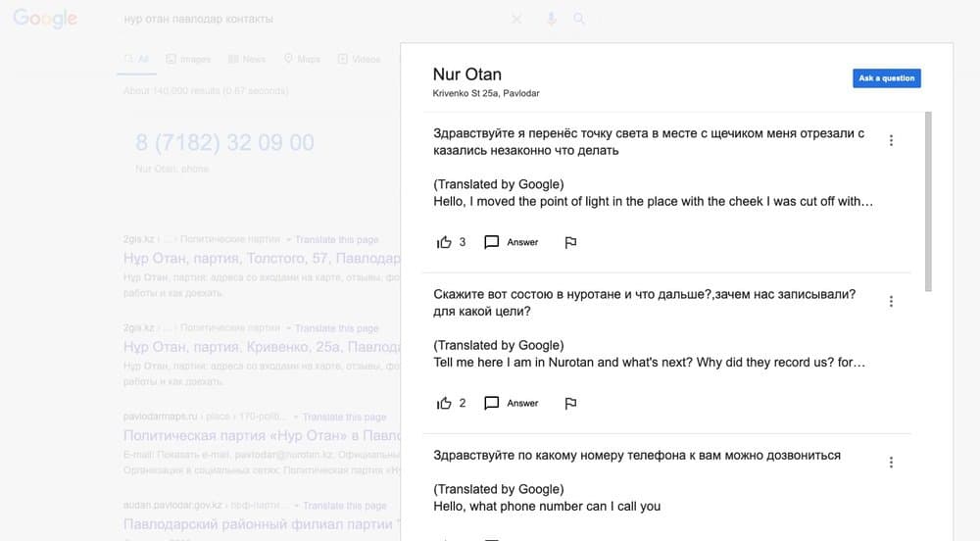Report the Nurotan membership question with flag
The height and width of the screenshot is (541, 980).
(x=570, y=404)
